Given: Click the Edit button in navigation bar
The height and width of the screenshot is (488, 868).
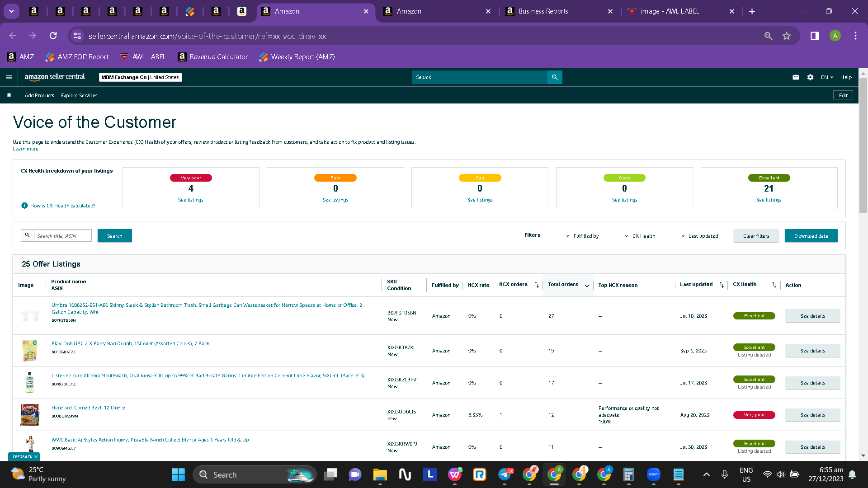Looking at the screenshot, I should (x=843, y=95).
